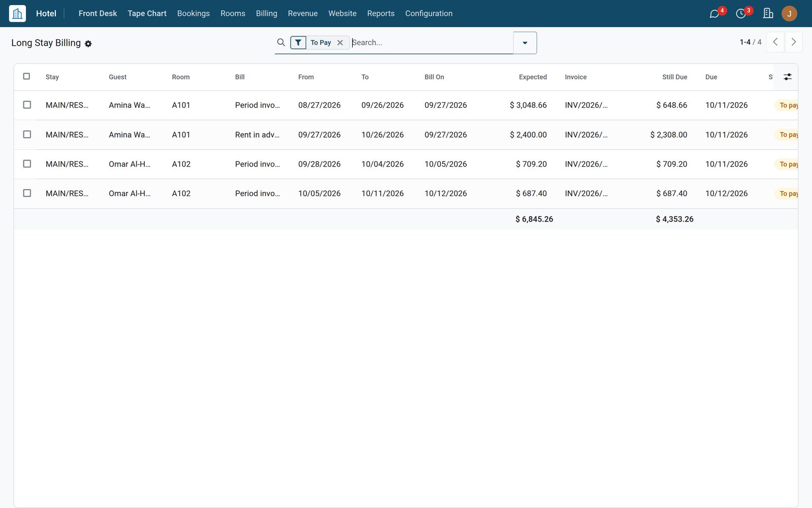The height and width of the screenshot is (508, 812).
Task: Open the Hotel app home icon
Action: click(17, 13)
